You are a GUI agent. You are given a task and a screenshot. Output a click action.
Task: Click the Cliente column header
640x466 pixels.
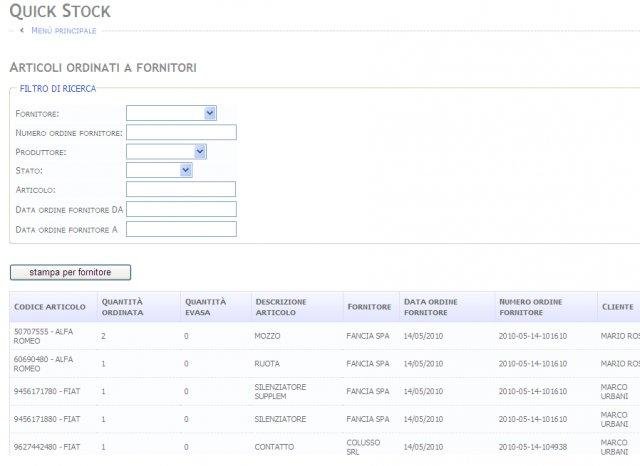click(x=617, y=306)
